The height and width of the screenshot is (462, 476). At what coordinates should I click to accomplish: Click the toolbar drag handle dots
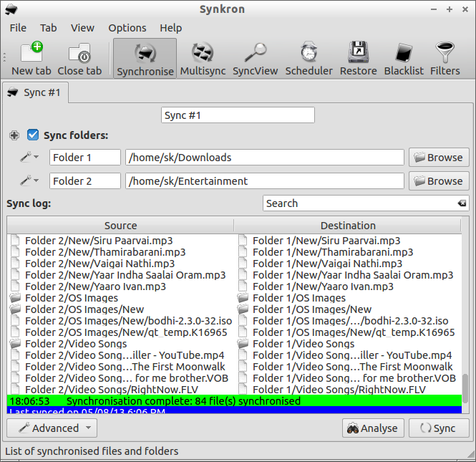click(4, 57)
